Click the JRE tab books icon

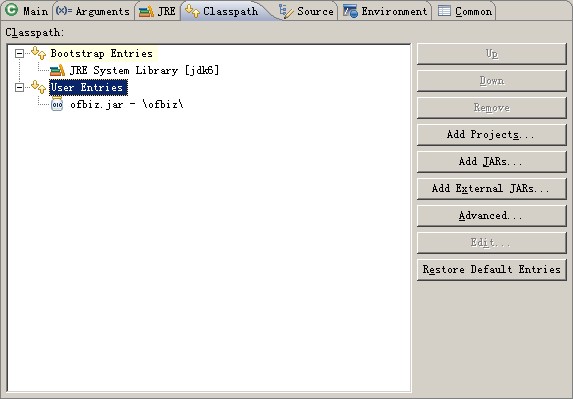click(x=147, y=11)
